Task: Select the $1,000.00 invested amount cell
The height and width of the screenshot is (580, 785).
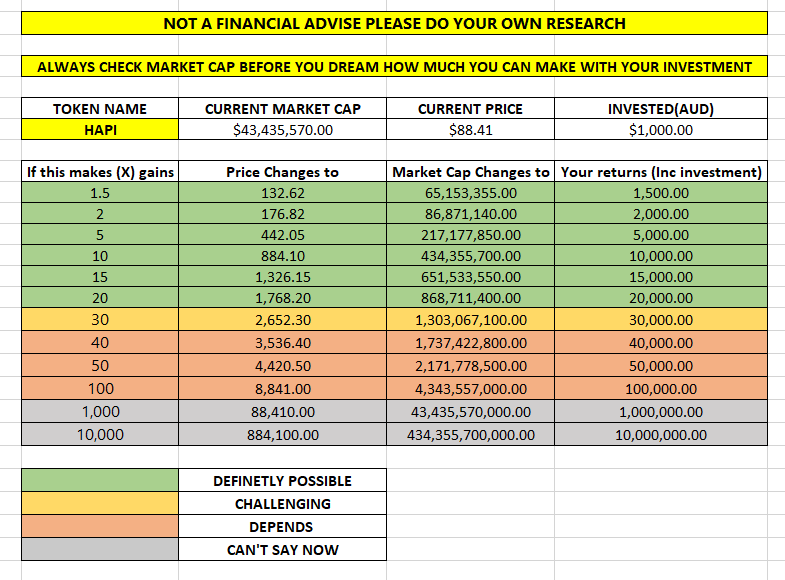Action: click(x=661, y=130)
